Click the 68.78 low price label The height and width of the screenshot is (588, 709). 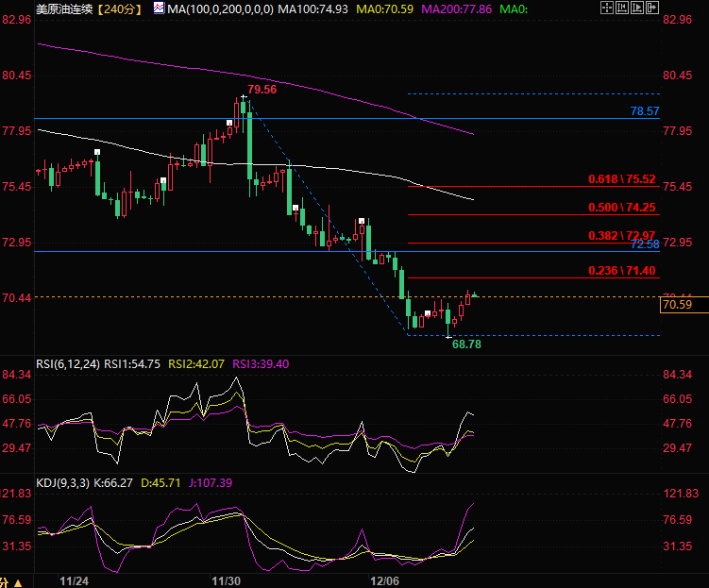click(466, 345)
